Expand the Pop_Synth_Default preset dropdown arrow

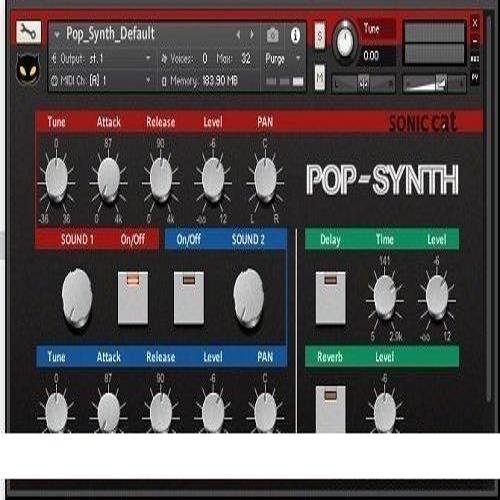tap(57, 34)
